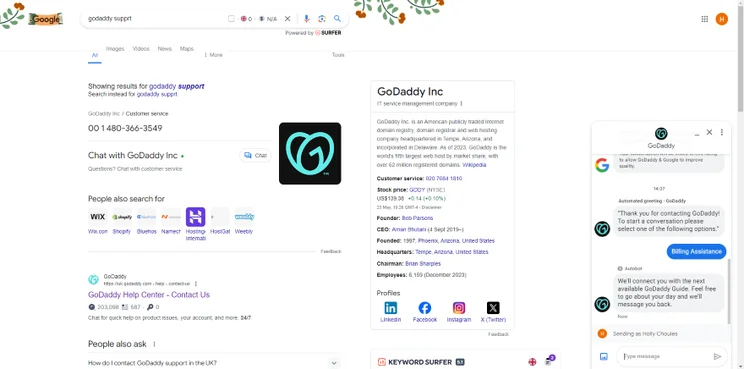Image resolution: width=744 pixels, height=369 pixels.
Task: Open the Bob Parsons founder link
Action: click(418, 218)
